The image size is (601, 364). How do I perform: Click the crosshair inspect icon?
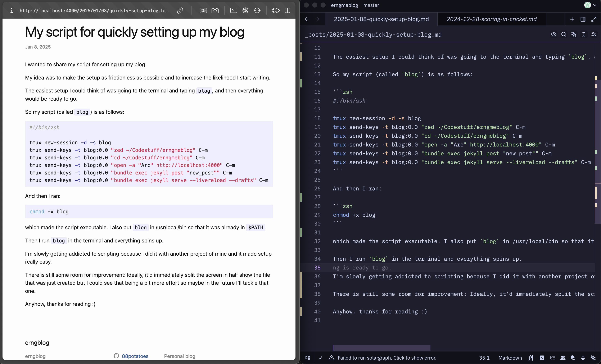coord(257,10)
